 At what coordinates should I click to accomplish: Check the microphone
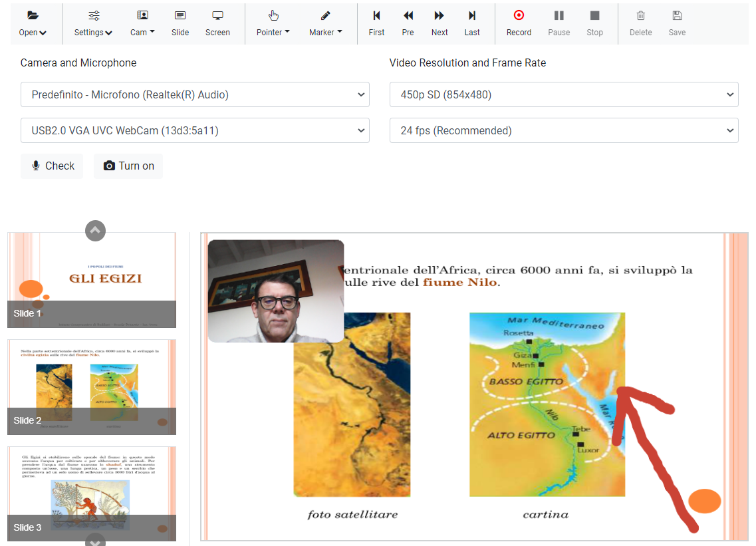[x=52, y=166]
